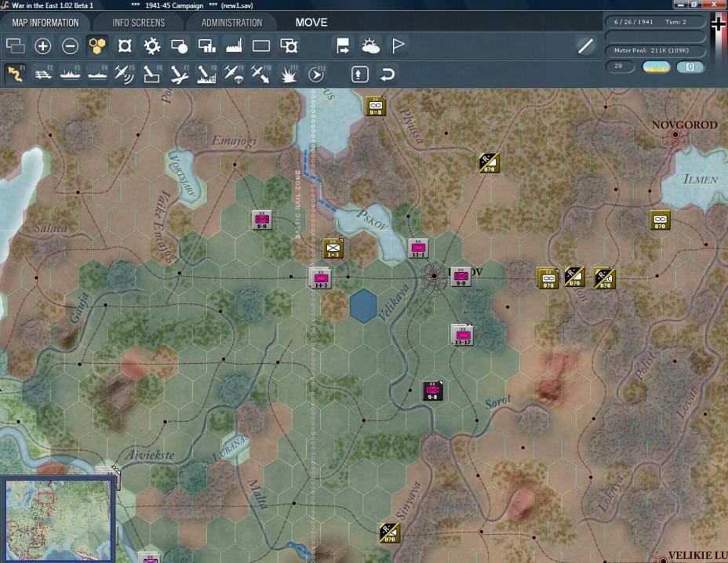Click the Motor Pool 211K readout
This screenshot has width=728, height=563.
(x=654, y=50)
